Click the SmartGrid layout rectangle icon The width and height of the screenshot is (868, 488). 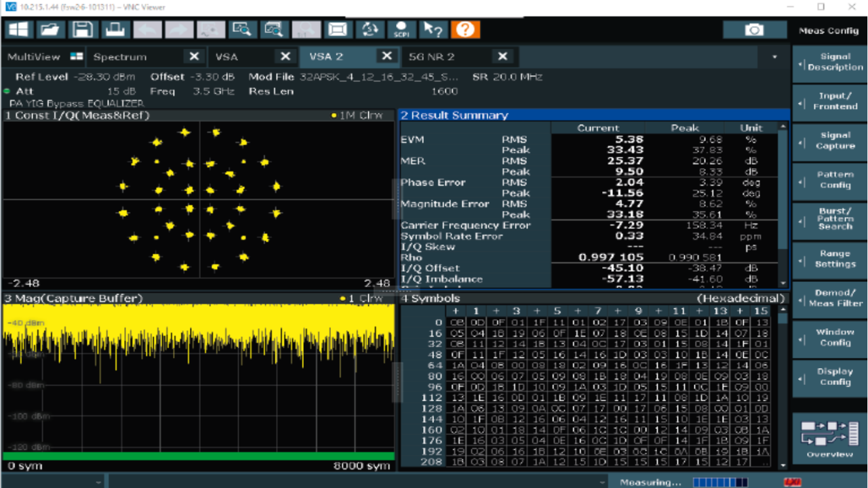coord(338,29)
